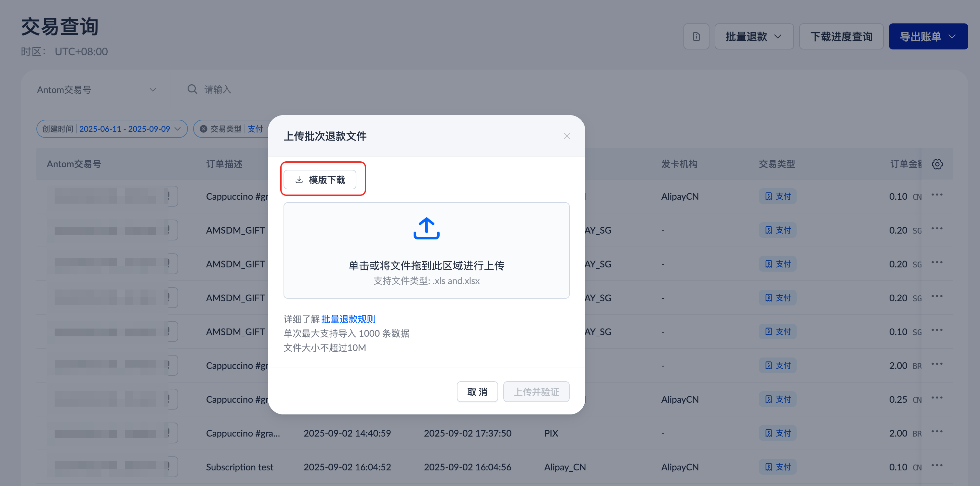Click the document icon button beside 批量退款
Image resolution: width=980 pixels, height=486 pixels.
(x=696, y=36)
